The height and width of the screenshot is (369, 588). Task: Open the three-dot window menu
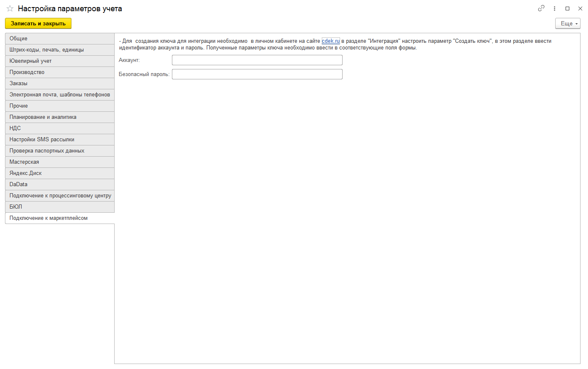pyautogui.click(x=554, y=8)
